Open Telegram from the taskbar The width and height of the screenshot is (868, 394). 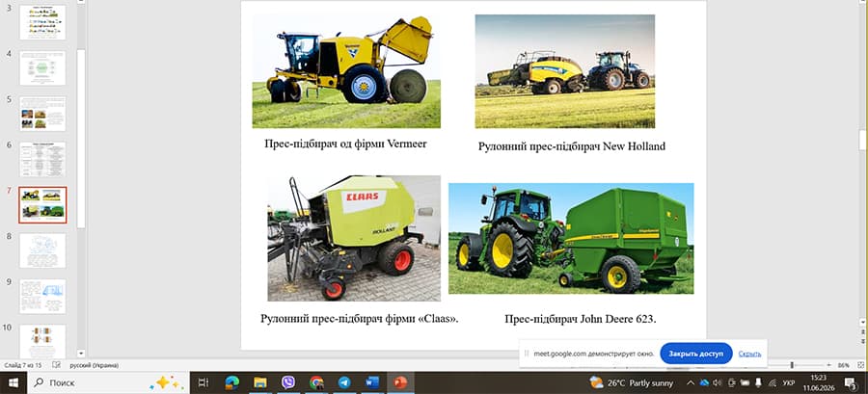pyautogui.click(x=344, y=382)
